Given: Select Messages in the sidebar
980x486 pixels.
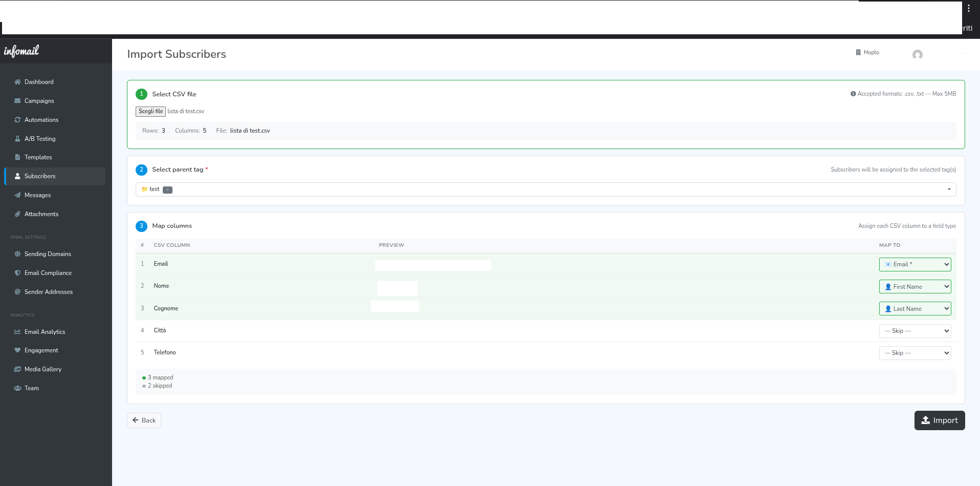Looking at the screenshot, I should coord(37,195).
